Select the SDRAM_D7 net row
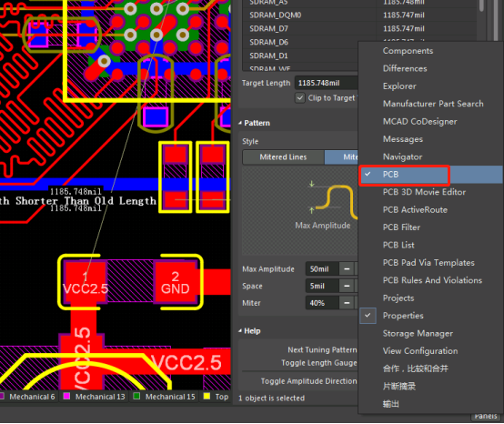The width and height of the screenshot is (504, 424). coord(360,28)
